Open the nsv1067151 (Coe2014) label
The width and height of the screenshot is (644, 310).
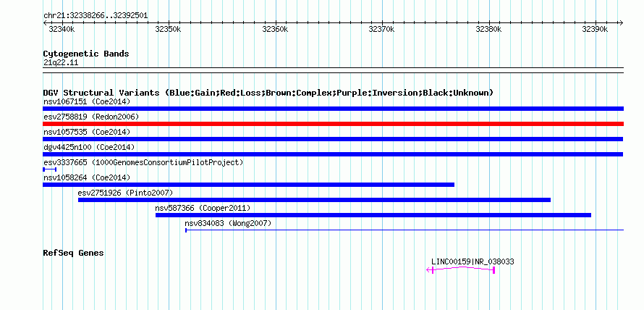click(x=87, y=101)
